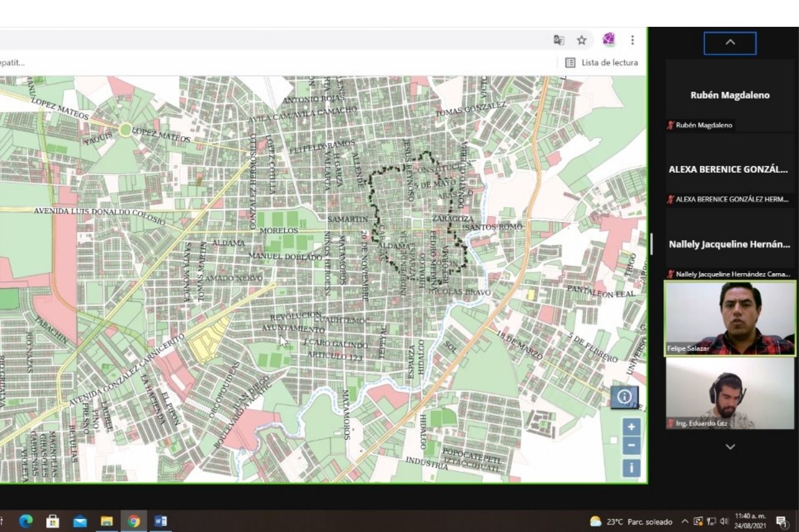Open the Chrome three-dot menu
Viewport: 799px width, 532px height.
click(x=632, y=40)
